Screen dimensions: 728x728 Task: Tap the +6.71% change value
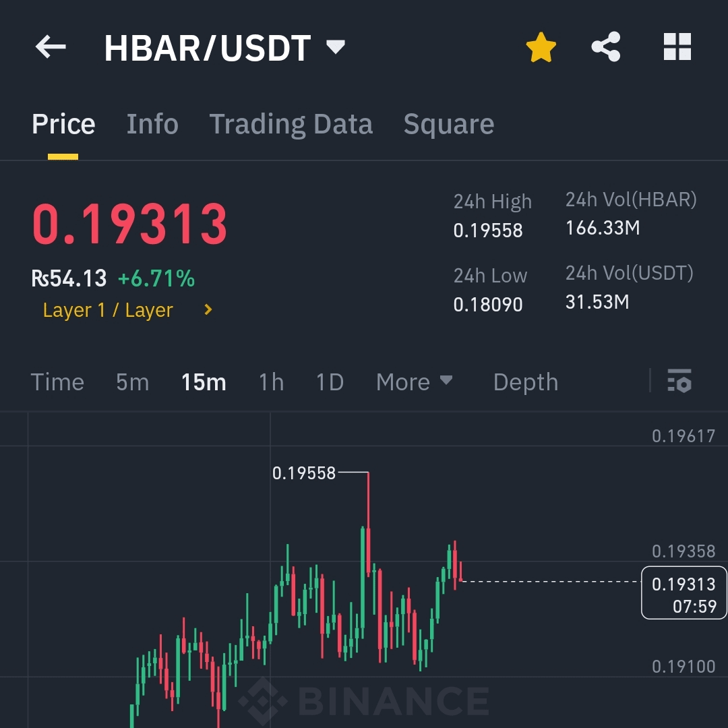click(156, 278)
